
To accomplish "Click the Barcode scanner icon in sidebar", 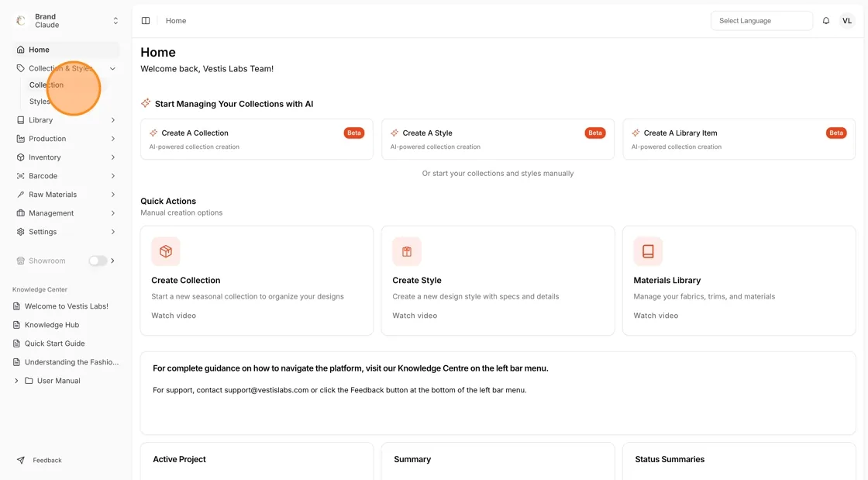I will [x=20, y=176].
